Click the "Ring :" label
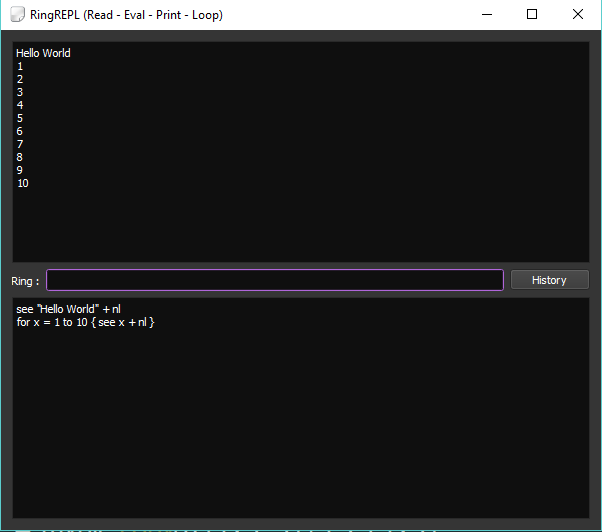The height and width of the screenshot is (532, 602). click(25, 281)
